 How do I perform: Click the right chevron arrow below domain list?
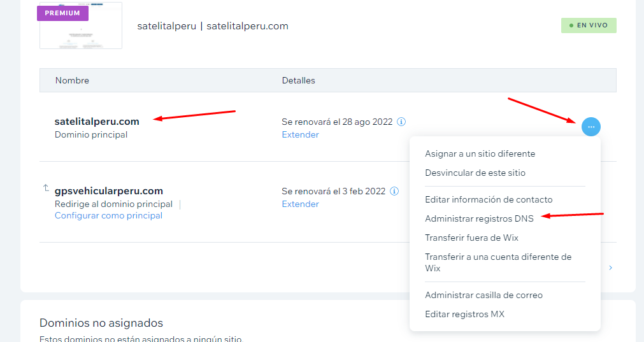coord(610,268)
